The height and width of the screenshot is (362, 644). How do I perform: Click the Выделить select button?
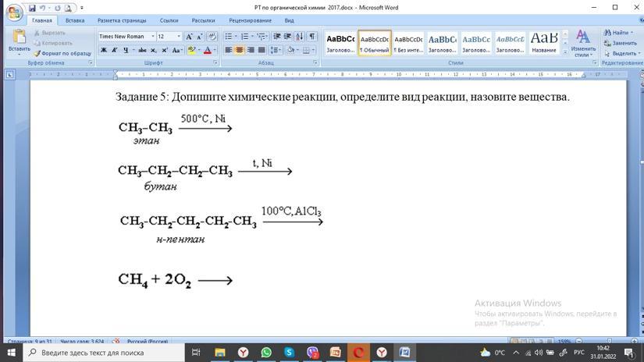(622, 53)
